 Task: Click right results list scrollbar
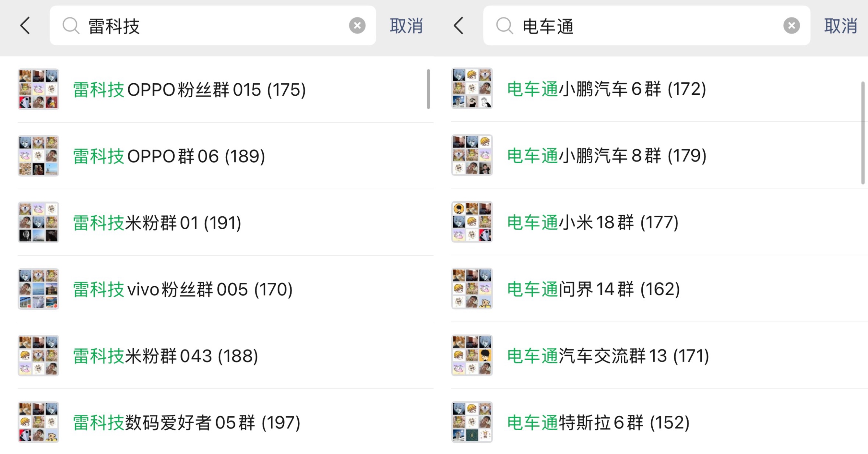pos(862,133)
